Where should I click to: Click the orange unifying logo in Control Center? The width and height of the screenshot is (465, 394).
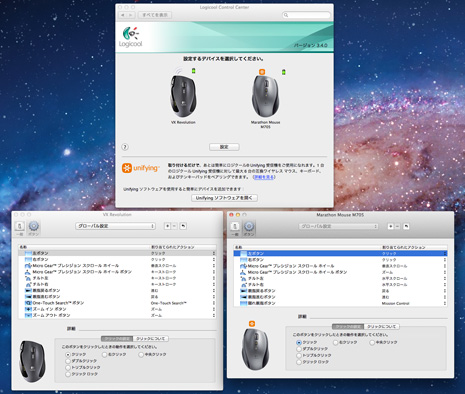tap(141, 168)
